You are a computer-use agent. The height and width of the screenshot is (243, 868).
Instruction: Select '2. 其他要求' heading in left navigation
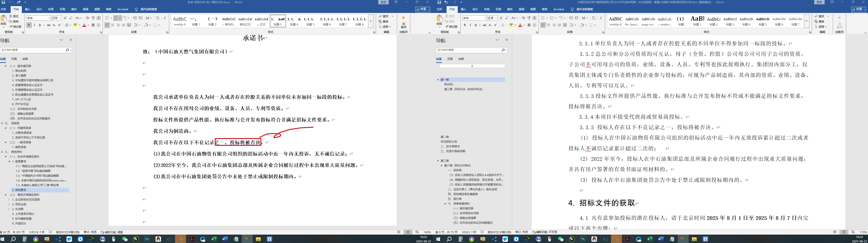coord(40,190)
